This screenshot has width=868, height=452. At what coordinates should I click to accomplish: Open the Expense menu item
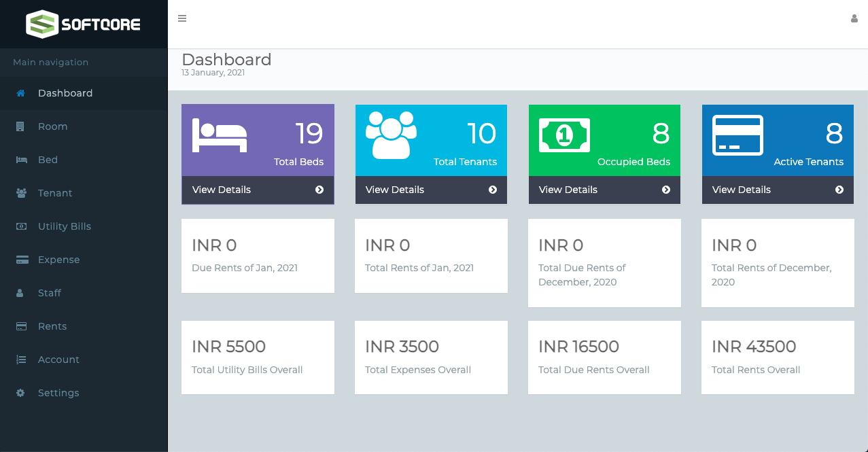click(x=84, y=260)
